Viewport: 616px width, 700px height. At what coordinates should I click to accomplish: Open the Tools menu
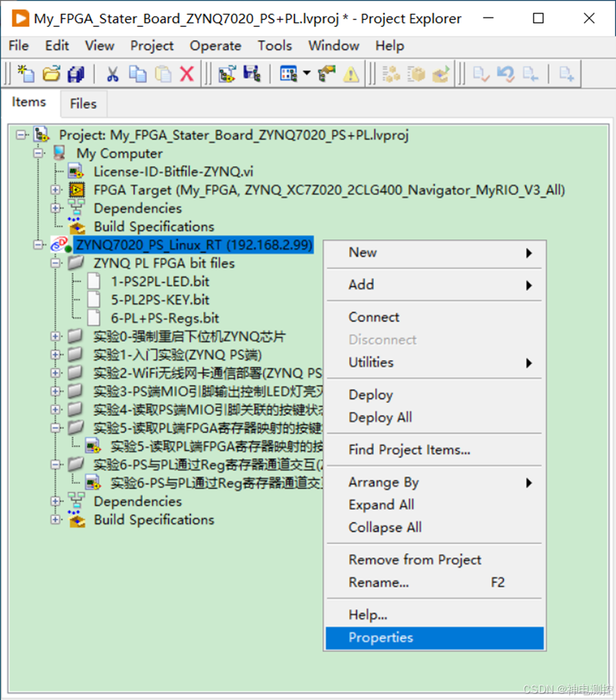[x=275, y=46]
